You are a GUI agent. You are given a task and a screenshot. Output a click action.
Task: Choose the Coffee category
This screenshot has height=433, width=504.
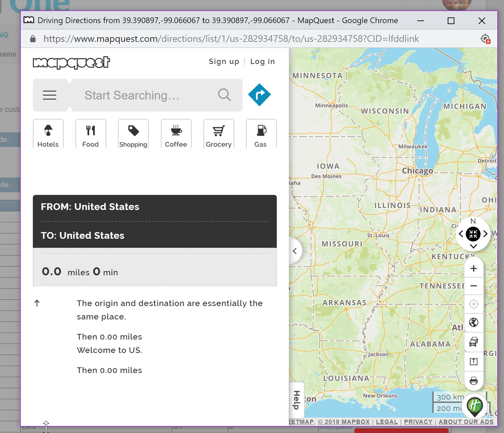(176, 134)
